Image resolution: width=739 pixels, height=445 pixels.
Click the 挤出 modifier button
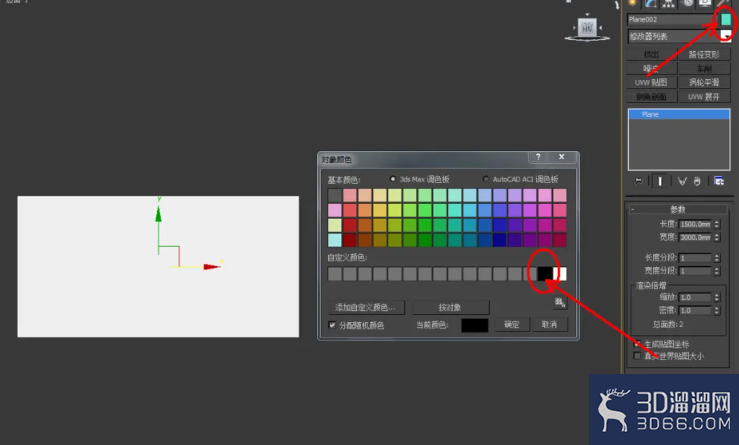click(652, 54)
